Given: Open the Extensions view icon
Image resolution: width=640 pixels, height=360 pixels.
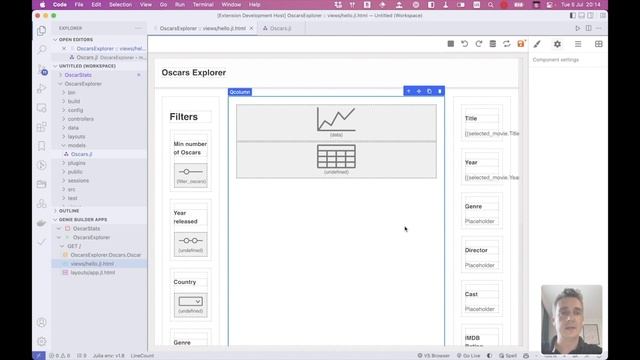Looking at the screenshot, I should 42,127.
